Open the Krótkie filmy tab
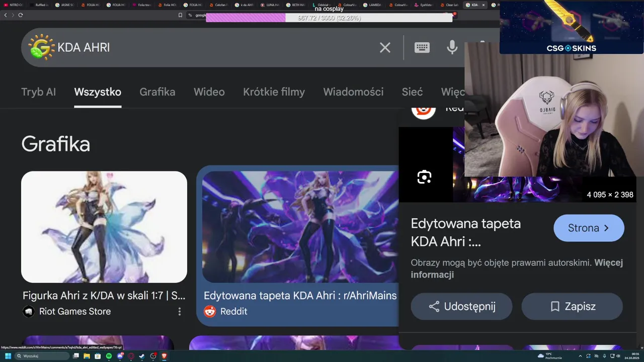 pyautogui.click(x=274, y=92)
